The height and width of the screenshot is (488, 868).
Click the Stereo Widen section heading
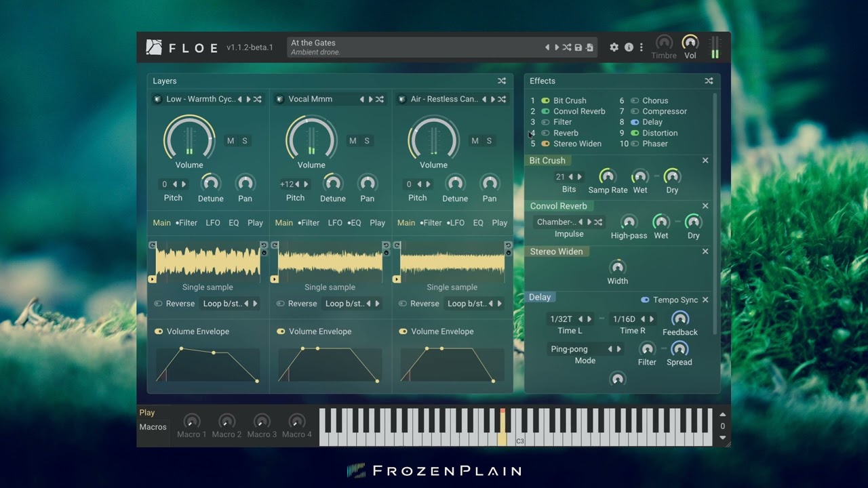(556, 251)
